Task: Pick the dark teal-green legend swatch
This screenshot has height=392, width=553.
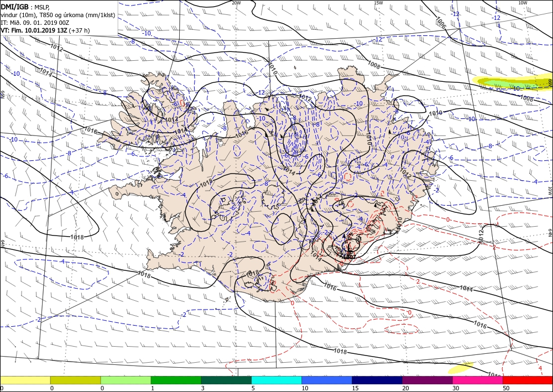Action: (226, 380)
